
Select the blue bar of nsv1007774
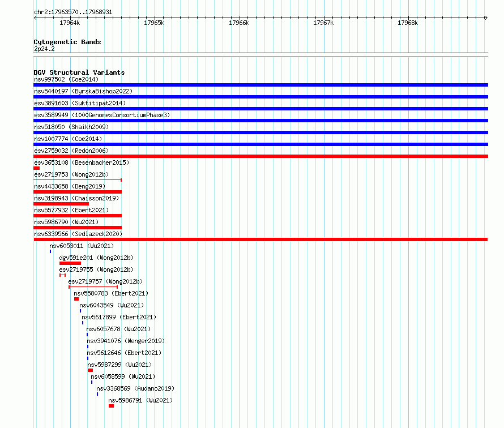260,144
